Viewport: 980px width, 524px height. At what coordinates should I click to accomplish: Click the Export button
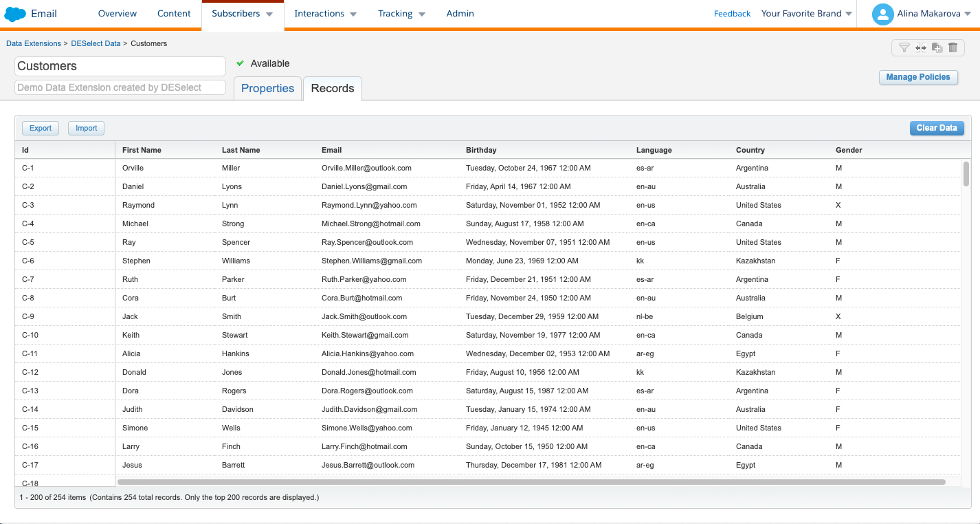click(41, 128)
